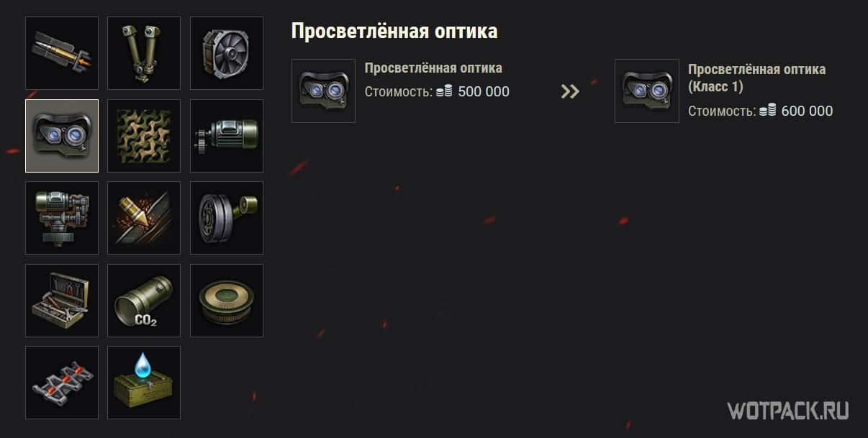Select the improved ventilation fan icon

point(227,53)
